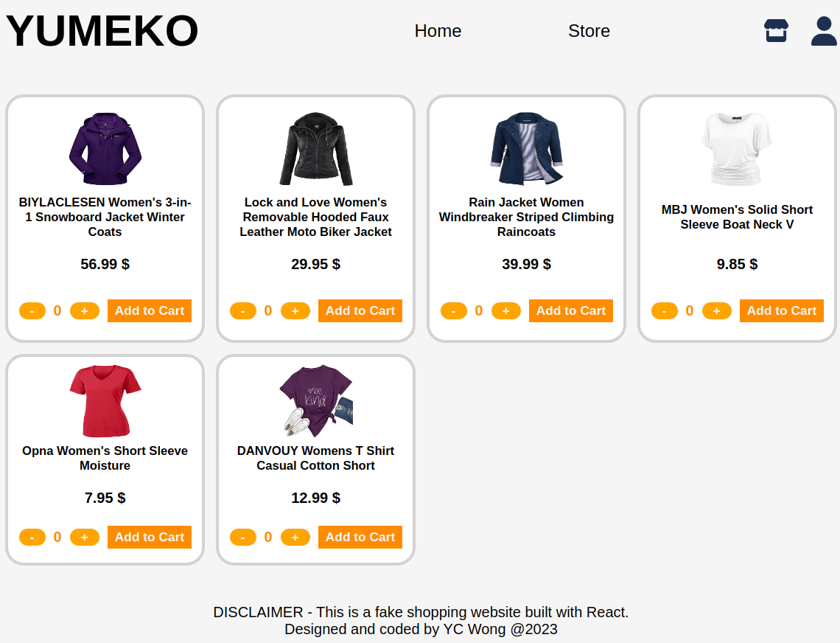The height and width of the screenshot is (643, 840).
Task: Add Rain Jacket Windbreaker to cart
Action: click(571, 311)
